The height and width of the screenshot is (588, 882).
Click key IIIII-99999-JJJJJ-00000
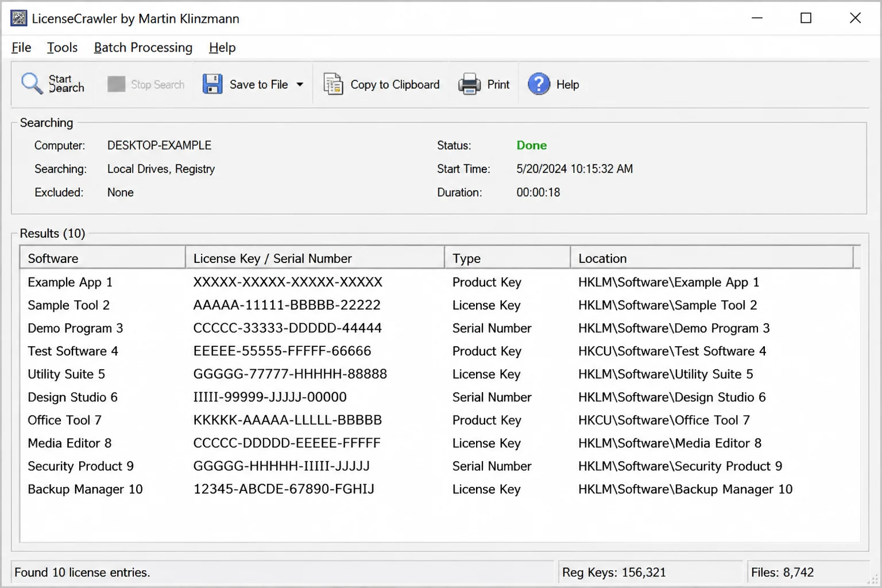click(270, 397)
